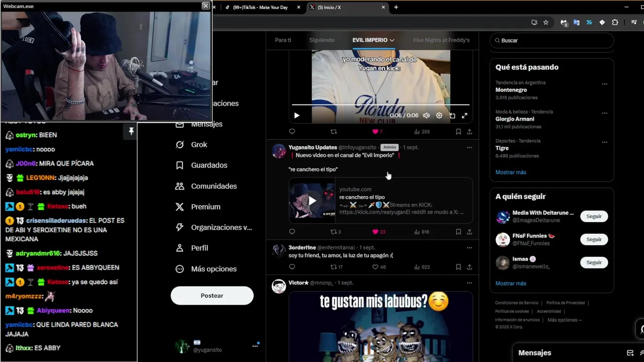Open more options for 3orderline post
Viewport: 644px width, 362px height.
[x=469, y=248]
